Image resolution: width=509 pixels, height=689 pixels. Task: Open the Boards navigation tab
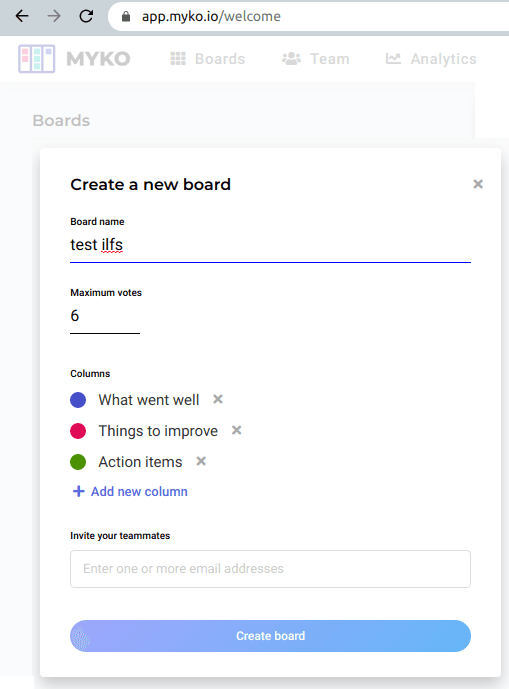(x=207, y=59)
